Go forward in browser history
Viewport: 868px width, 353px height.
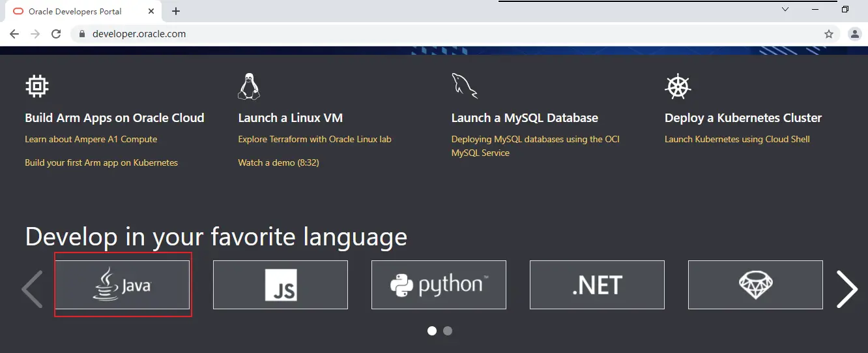(x=35, y=34)
